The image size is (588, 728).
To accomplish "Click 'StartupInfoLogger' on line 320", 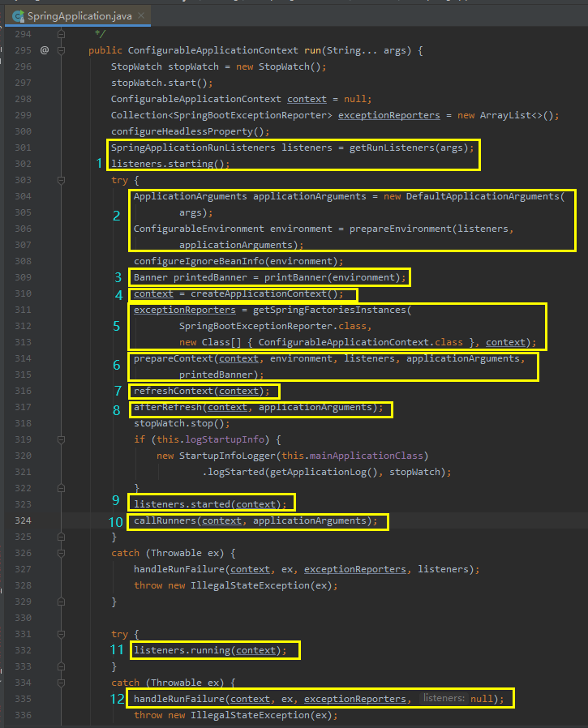I will pyautogui.click(x=227, y=456).
